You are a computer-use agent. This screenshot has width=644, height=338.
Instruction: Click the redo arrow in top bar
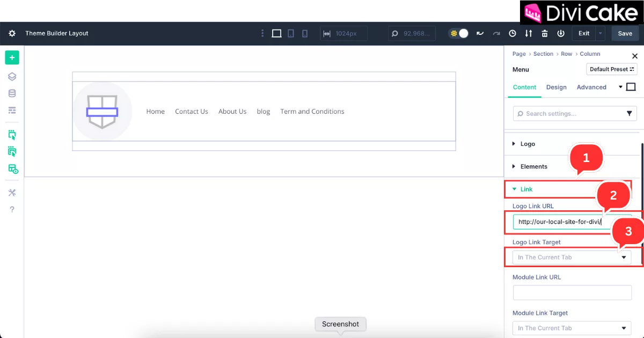click(496, 33)
